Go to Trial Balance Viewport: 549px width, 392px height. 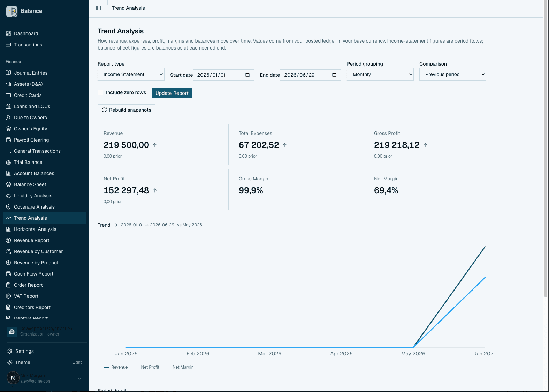click(44, 162)
